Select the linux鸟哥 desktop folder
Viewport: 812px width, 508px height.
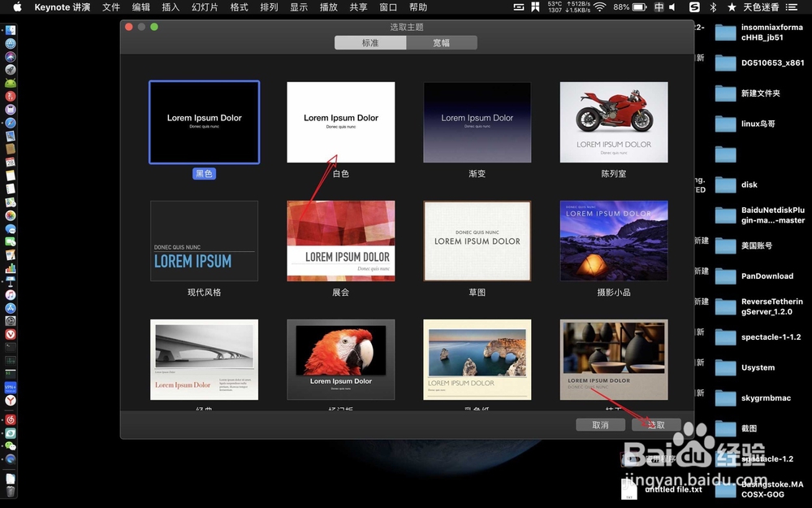point(725,124)
